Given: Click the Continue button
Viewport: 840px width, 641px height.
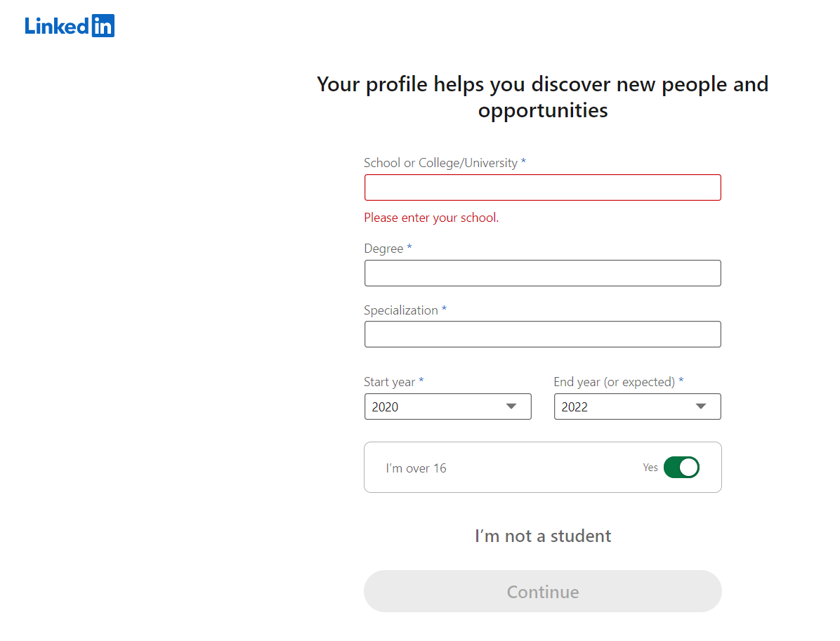Looking at the screenshot, I should [543, 591].
